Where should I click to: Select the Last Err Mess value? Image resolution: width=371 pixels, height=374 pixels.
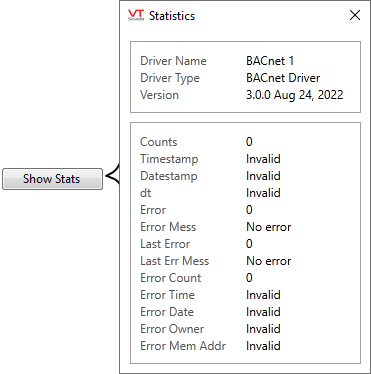[x=269, y=261]
